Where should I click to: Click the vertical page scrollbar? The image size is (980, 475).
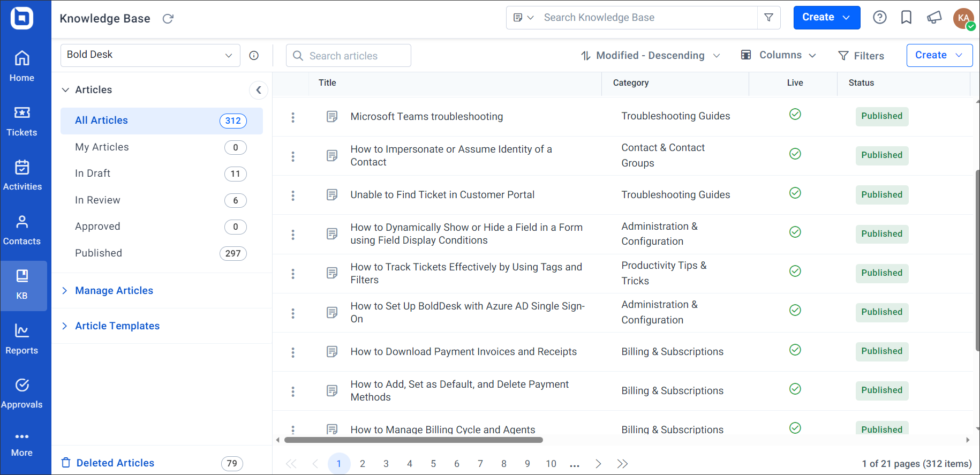[x=977, y=260]
